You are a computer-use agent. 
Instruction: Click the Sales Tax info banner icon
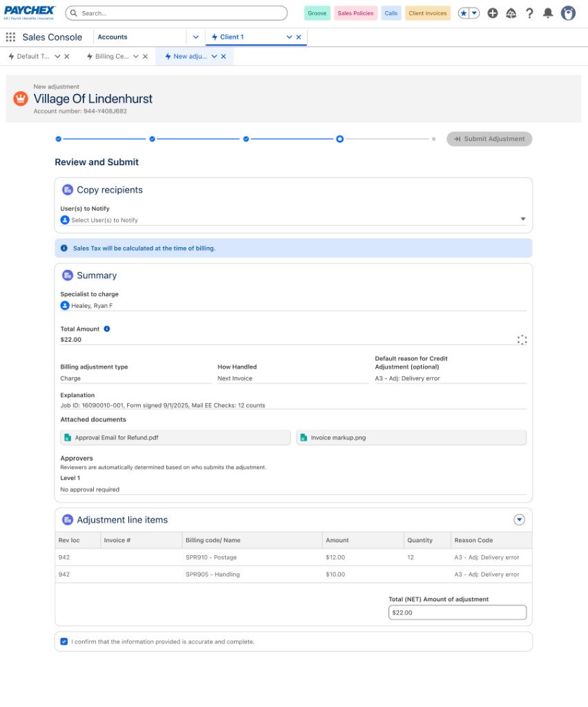click(x=64, y=248)
